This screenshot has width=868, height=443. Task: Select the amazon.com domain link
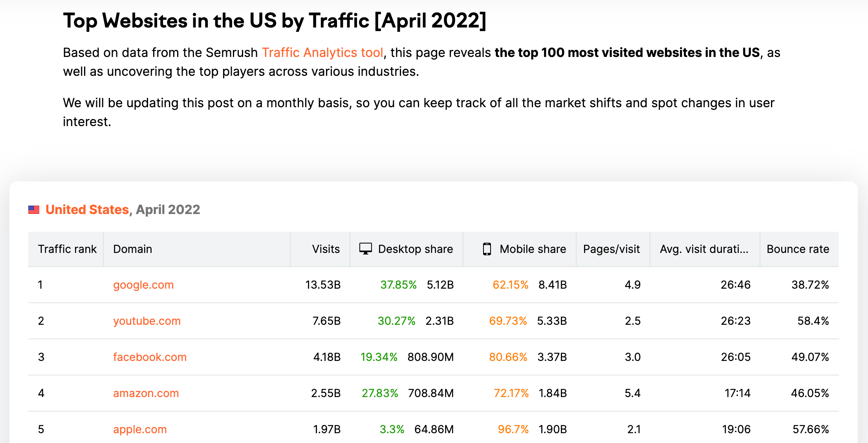pos(146,393)
